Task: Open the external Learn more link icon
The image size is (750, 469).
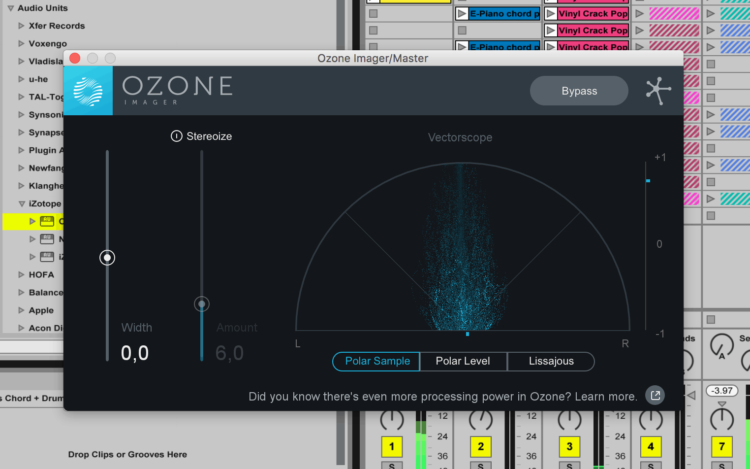Action: tap(654, 396)
